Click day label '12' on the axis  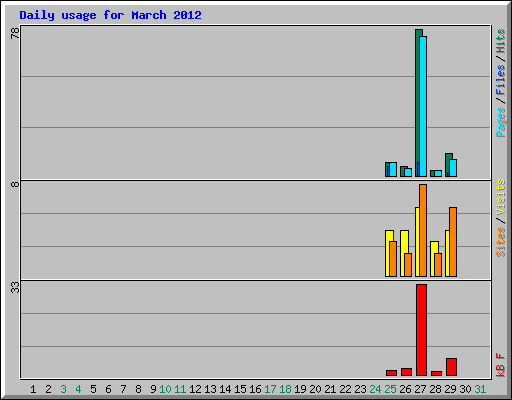(195, 389)
